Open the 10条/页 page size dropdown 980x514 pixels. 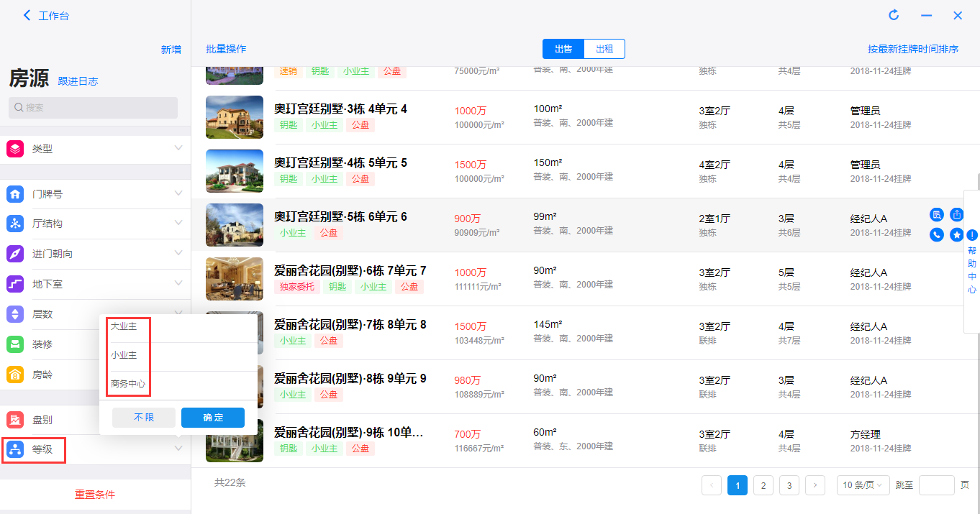coord(863,485)
